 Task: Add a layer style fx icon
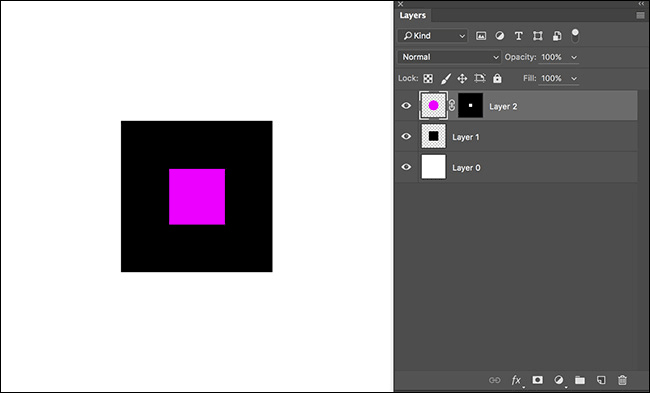click(516, 380)
